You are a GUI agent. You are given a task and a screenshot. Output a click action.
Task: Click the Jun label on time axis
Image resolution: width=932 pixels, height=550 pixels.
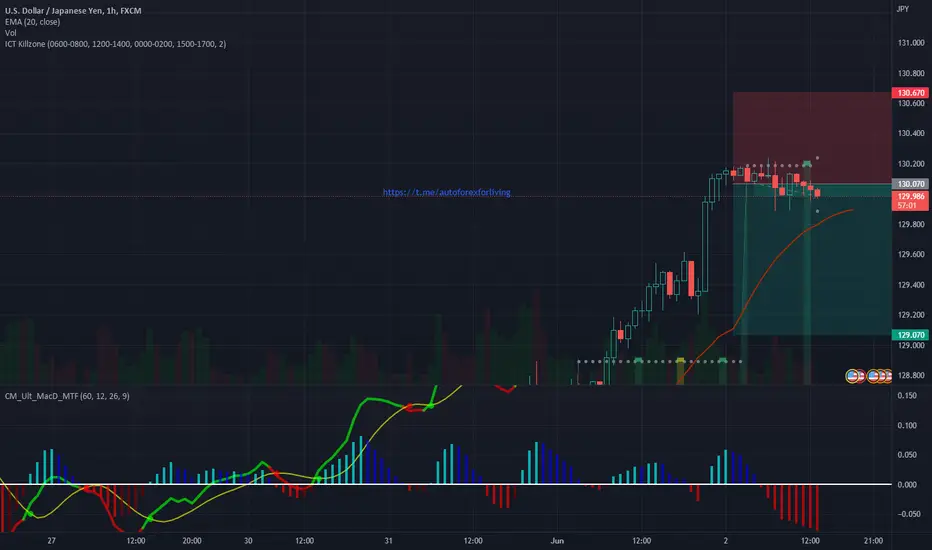point(557,540)
